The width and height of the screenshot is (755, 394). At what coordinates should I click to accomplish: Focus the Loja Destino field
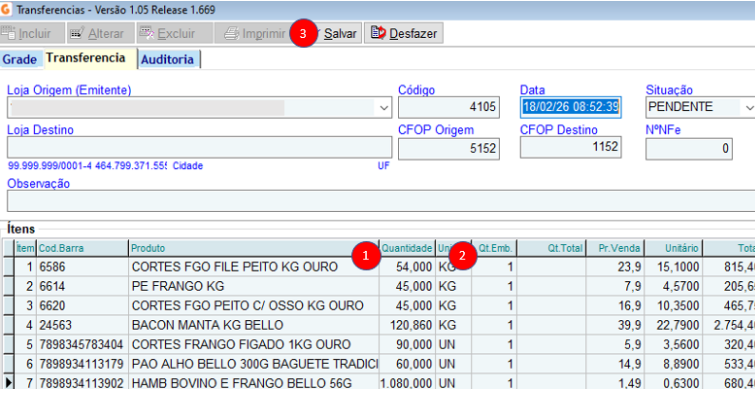199,147
